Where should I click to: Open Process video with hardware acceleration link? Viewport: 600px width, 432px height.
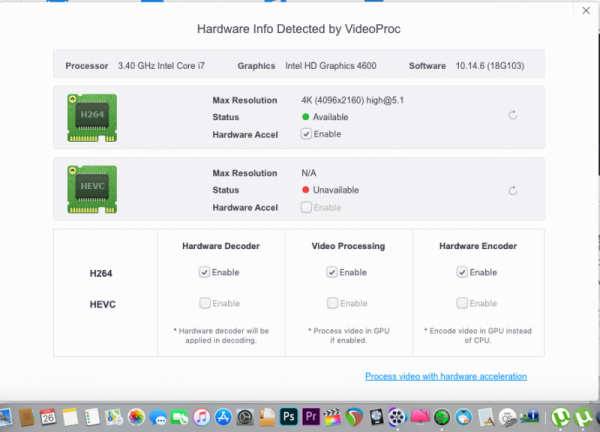(x=446, y=377)
